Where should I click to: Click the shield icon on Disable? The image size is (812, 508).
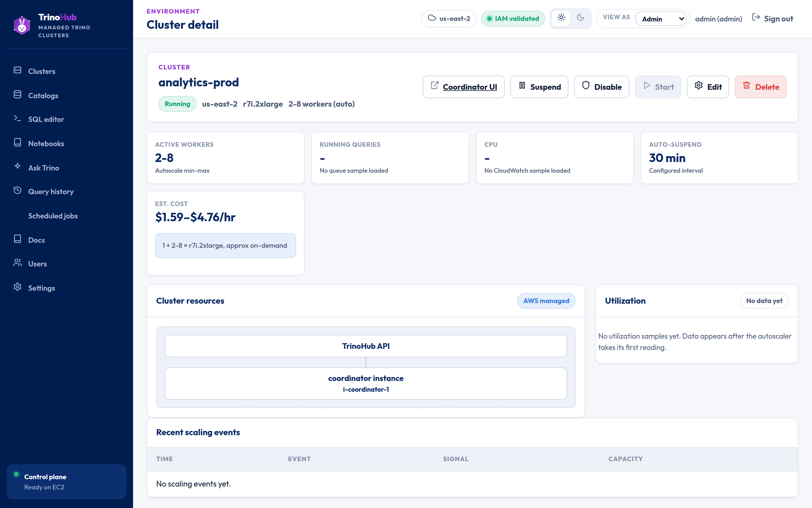[x=586, y=85]
